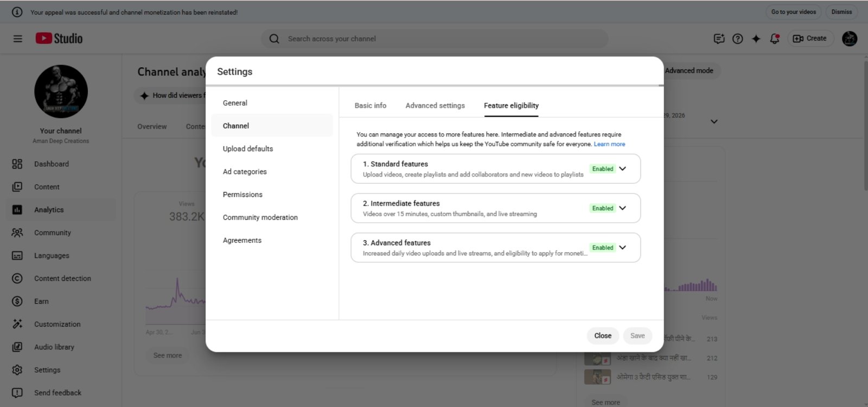
Task: Click the Earn dollar icon in sidebar
Action: click(17, 301)
